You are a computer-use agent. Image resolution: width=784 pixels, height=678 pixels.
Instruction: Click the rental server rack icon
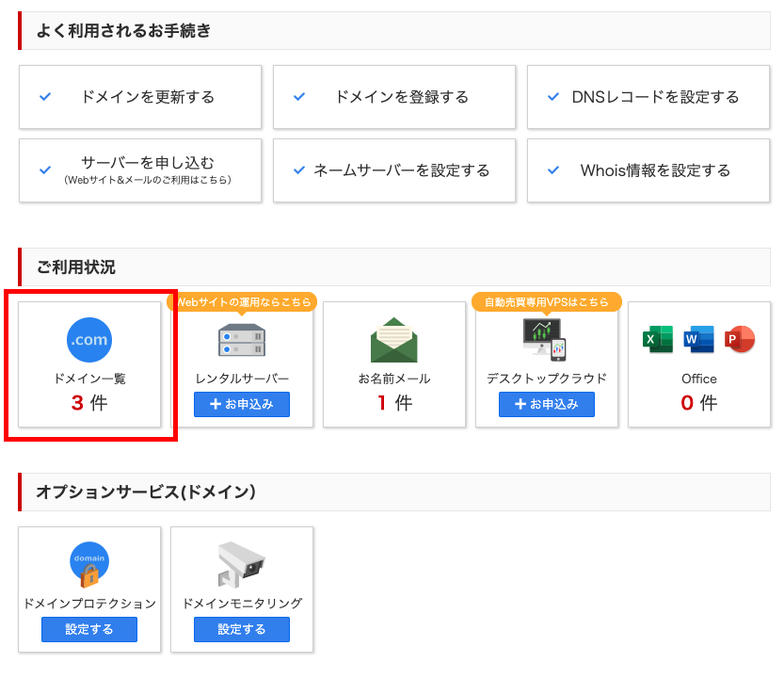[x=242, y=340]
